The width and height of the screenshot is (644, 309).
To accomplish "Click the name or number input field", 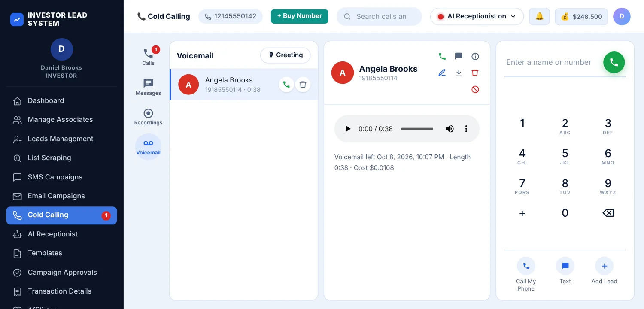I will point(551,62).
